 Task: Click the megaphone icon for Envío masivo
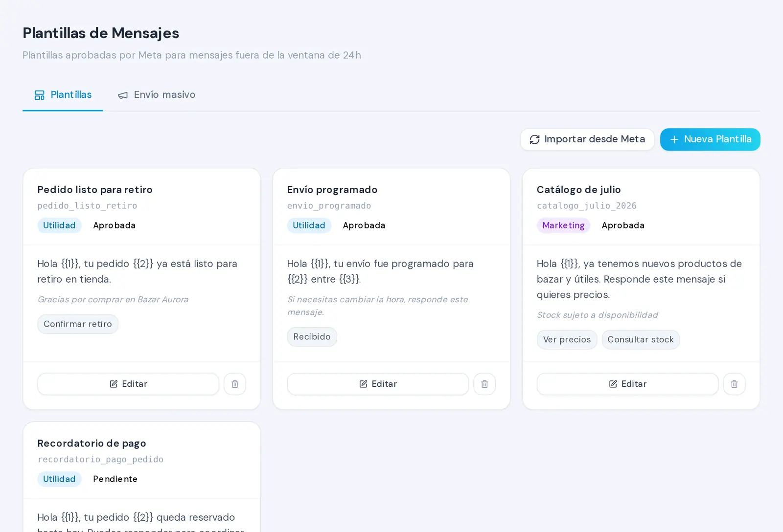pos(123,95)
